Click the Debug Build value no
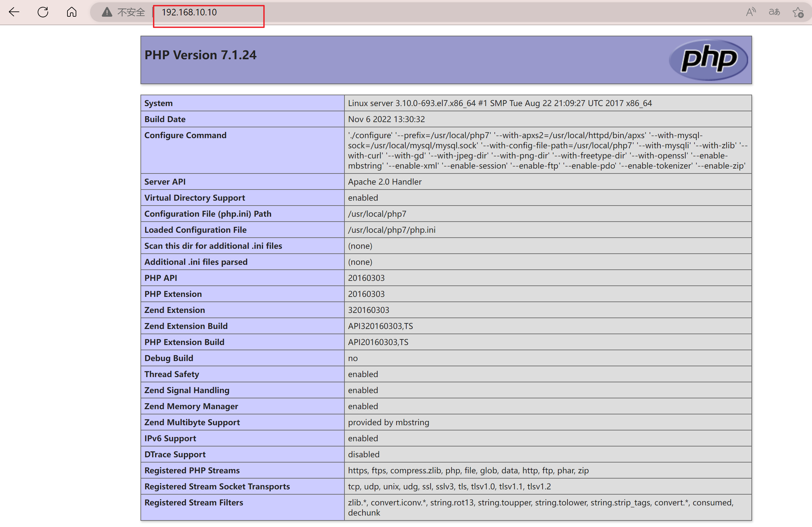Viewport: 812px width, 527px height. click(353, 358)
